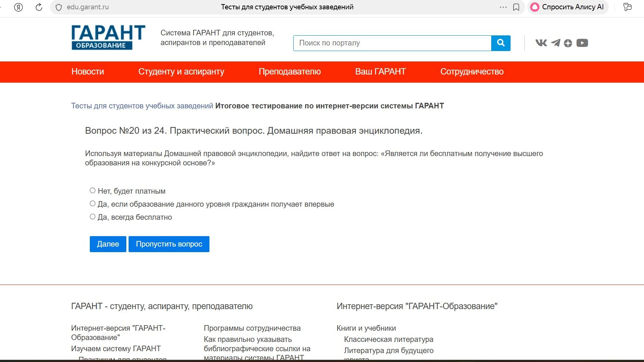Click the magnifier search button
This screenshot has width=644, height=362.
501,43
